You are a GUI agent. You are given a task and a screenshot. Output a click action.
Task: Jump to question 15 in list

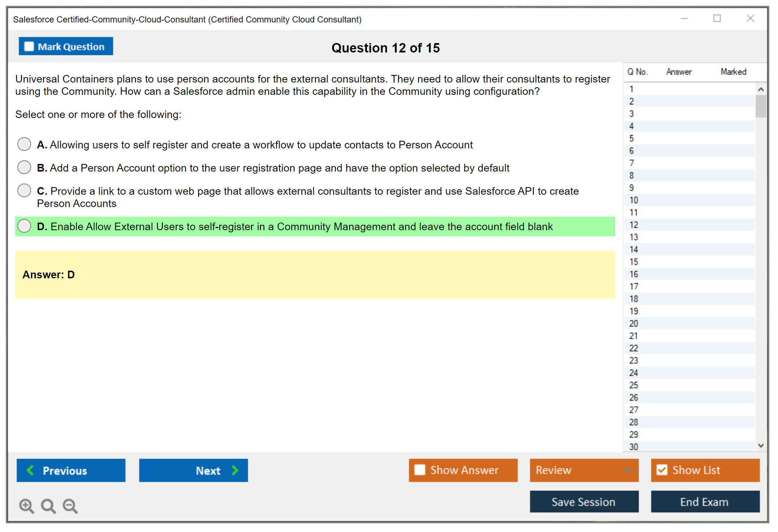(634, 262)
